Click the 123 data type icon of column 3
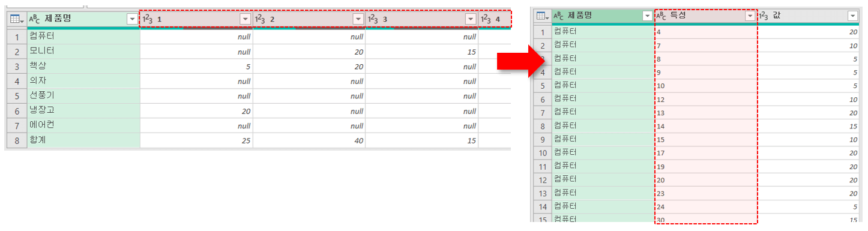This screenshot has width=868, height=231. tap(373, 19)
